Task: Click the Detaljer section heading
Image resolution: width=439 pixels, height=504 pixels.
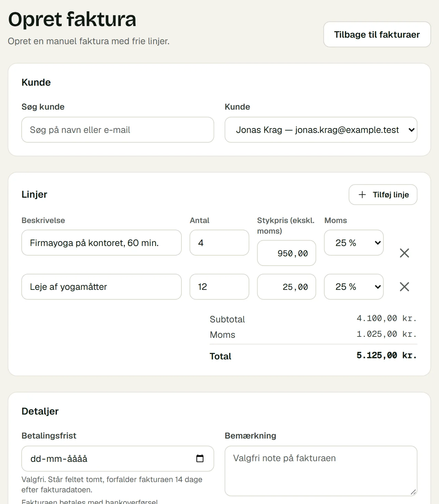Action: (x=40, y=411)
